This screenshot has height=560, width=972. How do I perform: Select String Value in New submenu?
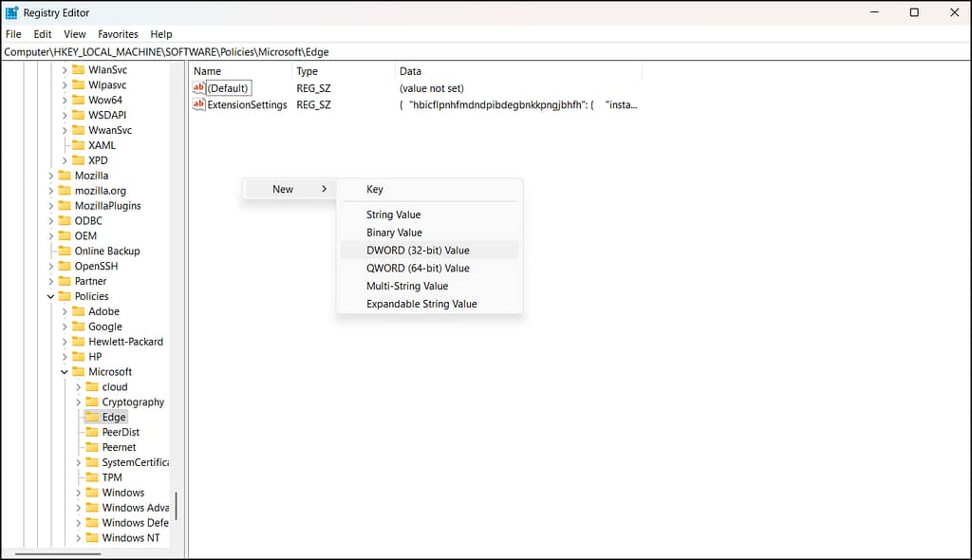pyautogui.click(x=393, y=215)
